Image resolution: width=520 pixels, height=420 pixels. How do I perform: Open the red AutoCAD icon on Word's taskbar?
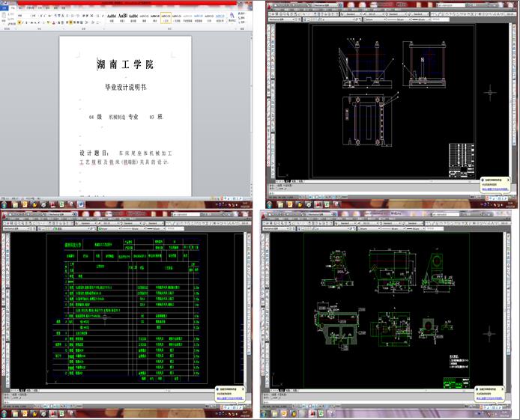click(x=52, y=204)
